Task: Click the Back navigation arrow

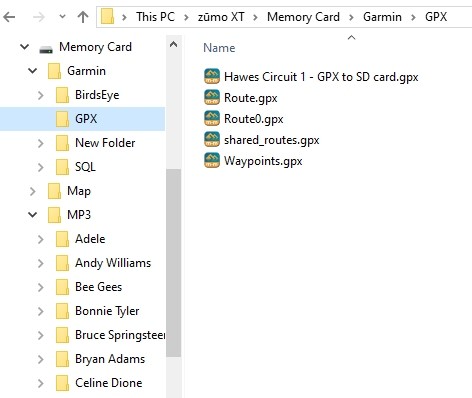Action: point(9,17)
